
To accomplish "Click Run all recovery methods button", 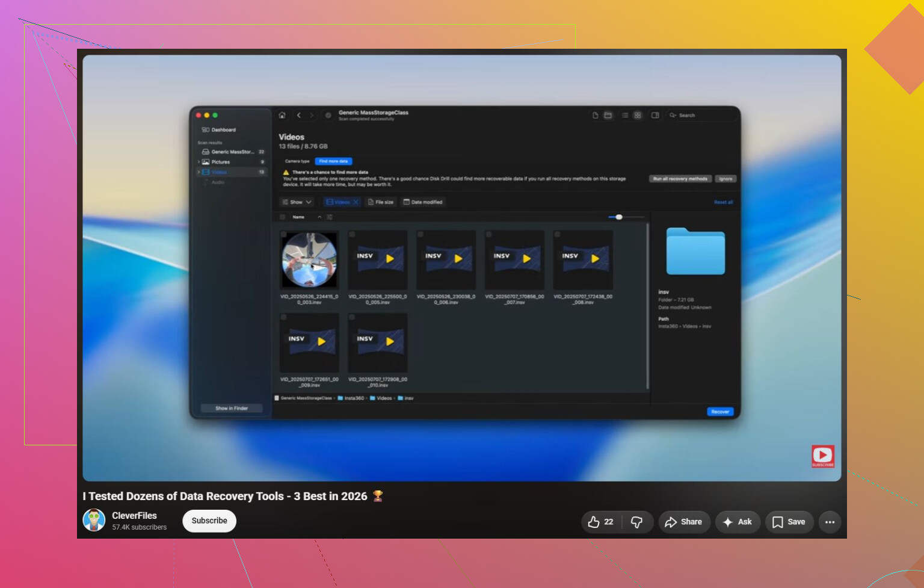I will 680,179.
